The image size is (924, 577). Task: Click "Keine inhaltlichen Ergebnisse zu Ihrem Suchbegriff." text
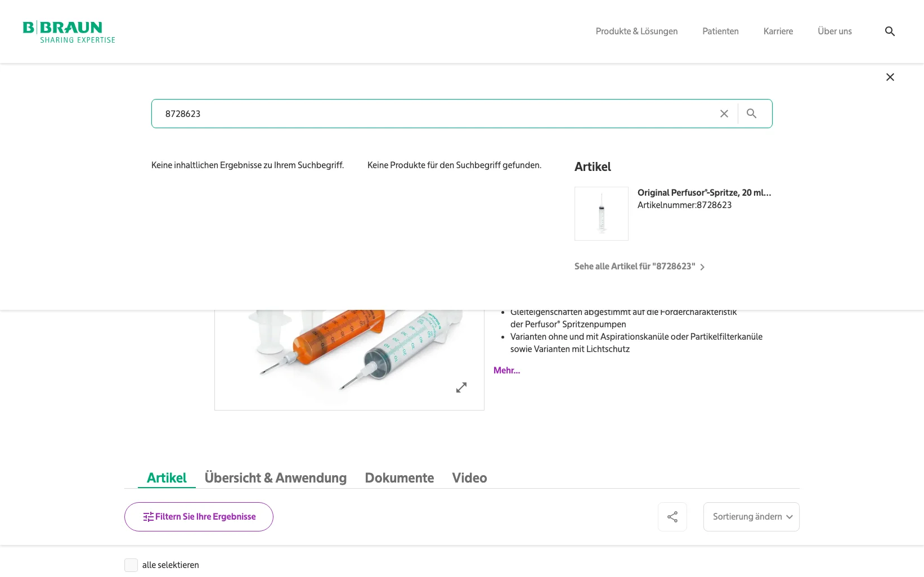(x=248, y=165)
